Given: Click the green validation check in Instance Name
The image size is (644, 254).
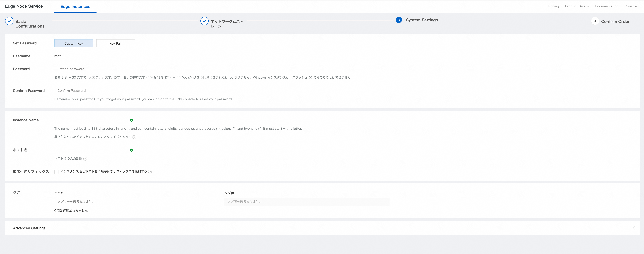Looking at the screenshot, I should coord(131,120).
